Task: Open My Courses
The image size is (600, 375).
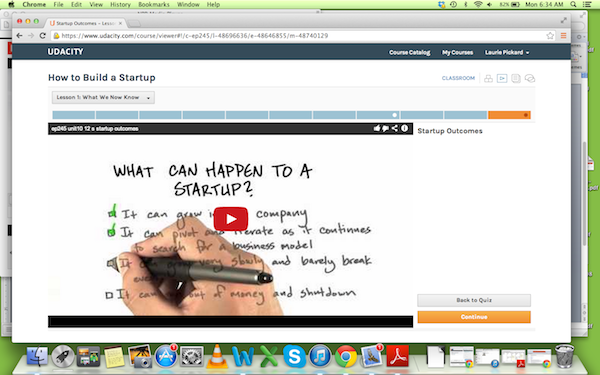Action: pyautogui.click(x=458, y=52)
